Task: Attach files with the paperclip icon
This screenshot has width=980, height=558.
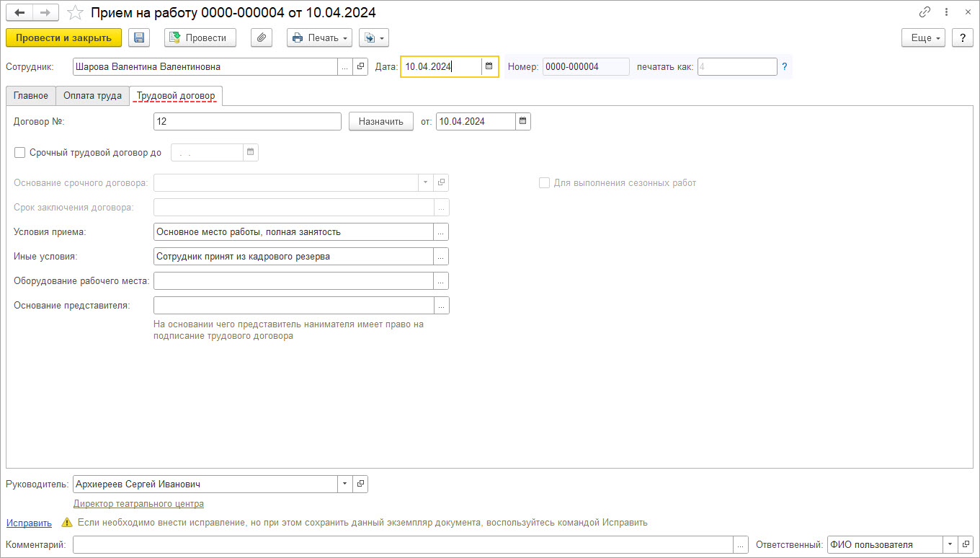Action: pyautogui.click(x=262, y=38)
